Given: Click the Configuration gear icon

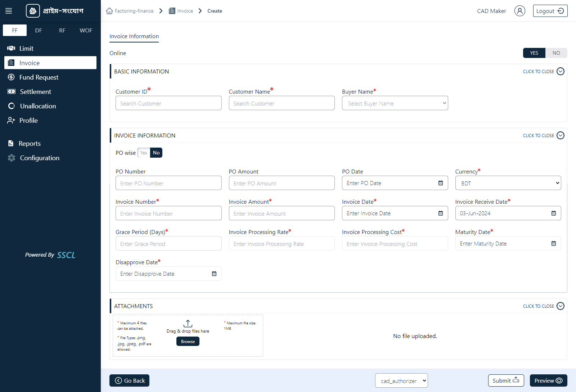Looking at the screenshot, I should click(x=12, y=158).
